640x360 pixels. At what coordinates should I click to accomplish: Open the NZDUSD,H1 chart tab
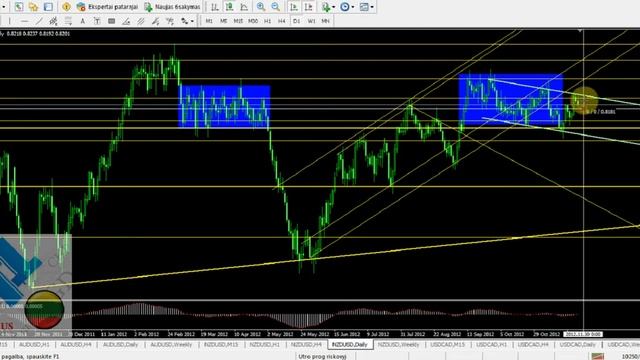264,344
